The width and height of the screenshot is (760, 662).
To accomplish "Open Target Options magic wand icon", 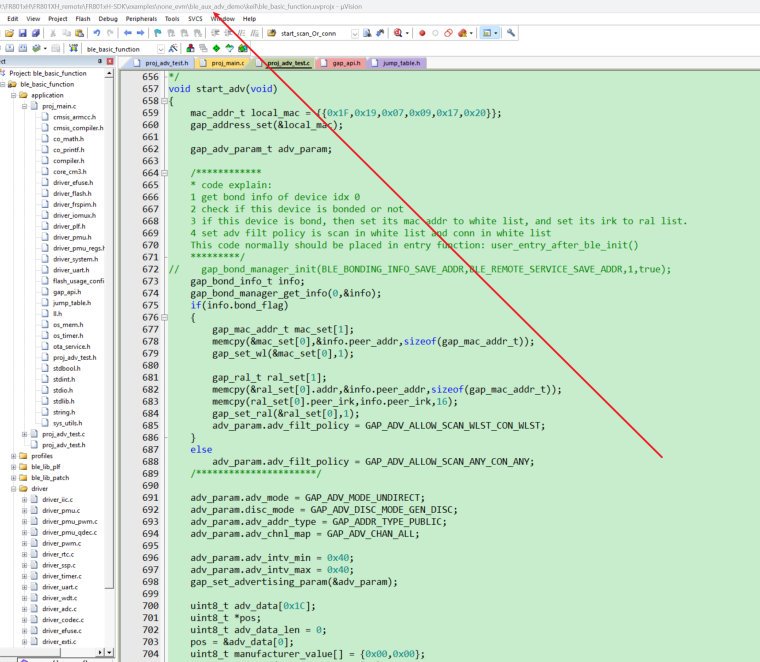I will click(x=173, y=48).
